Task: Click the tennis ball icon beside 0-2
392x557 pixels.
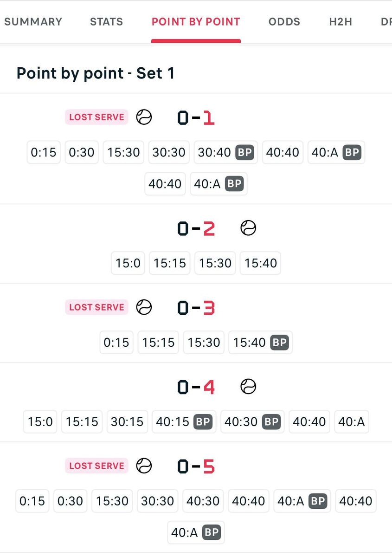Action: click(x=248, y=228)
